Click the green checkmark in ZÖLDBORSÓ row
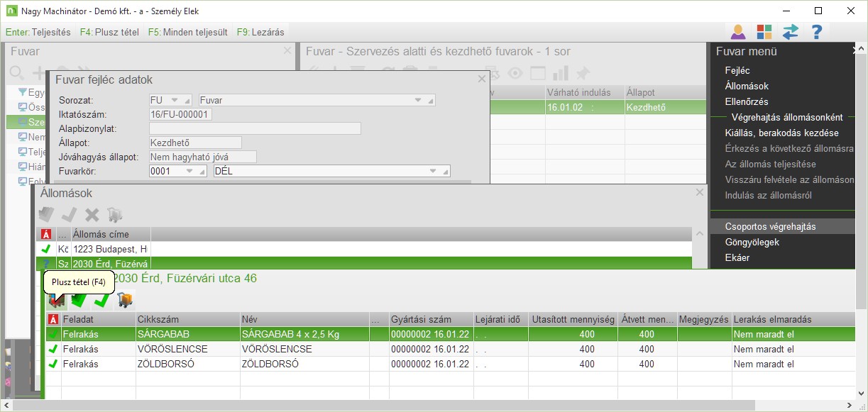 (x=53, y=364)
